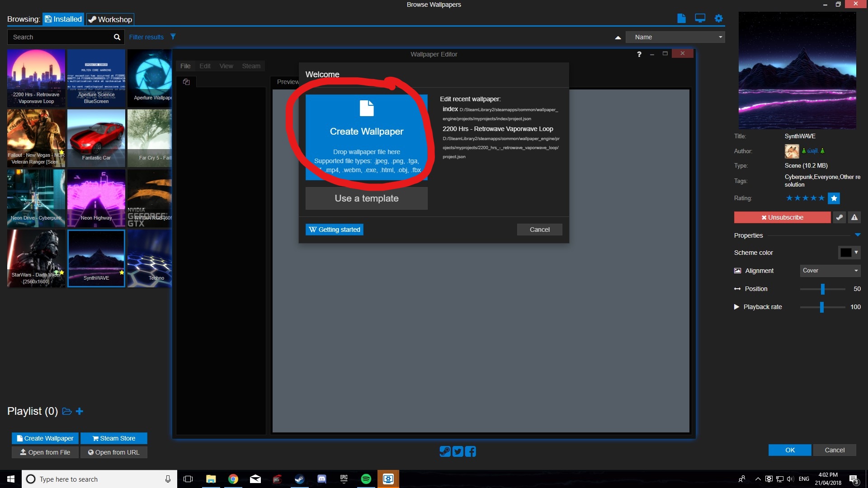Screen dimensions: 868x488
Task: Click the Spotify icon in taskbar
Action: coord(366,479)
